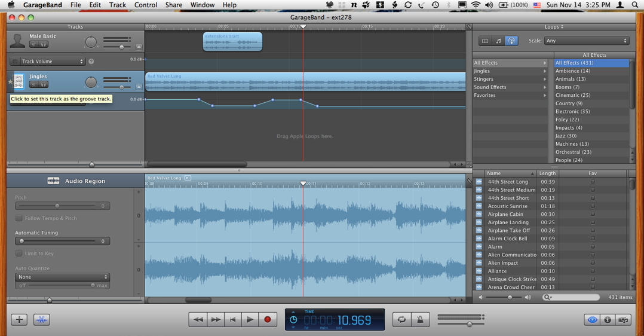The image size is (644, 336).
Task: Click the rewind button
Action: (198, 319)
